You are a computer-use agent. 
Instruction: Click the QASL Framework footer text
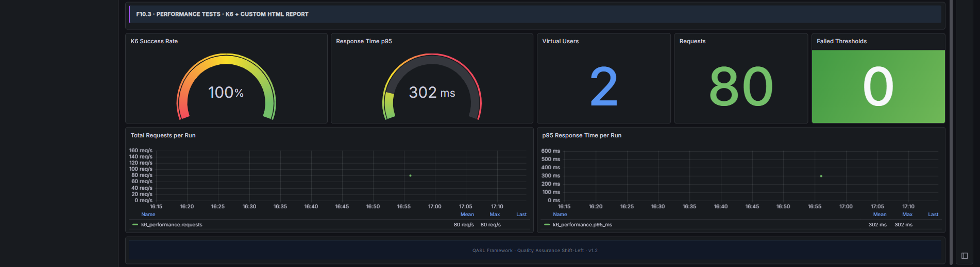tap(535, 251)
